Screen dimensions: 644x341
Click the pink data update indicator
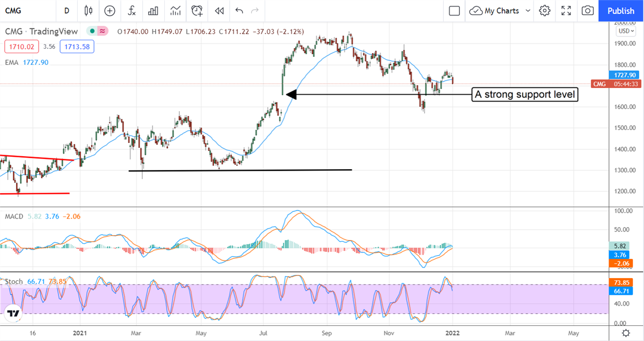point(102,31)
